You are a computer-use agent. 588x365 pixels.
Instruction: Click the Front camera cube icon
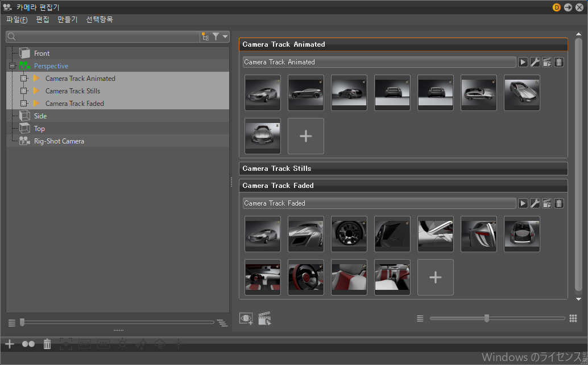(25, 53)
